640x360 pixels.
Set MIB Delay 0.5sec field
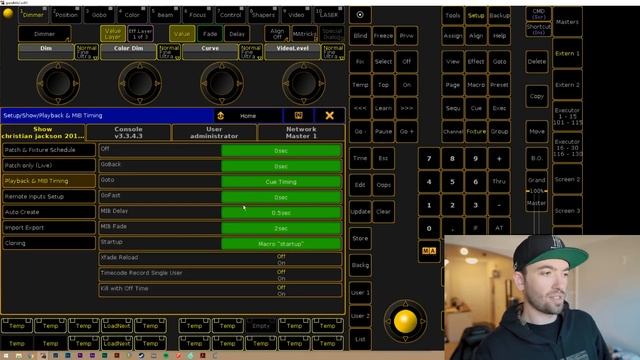(281, 213)
